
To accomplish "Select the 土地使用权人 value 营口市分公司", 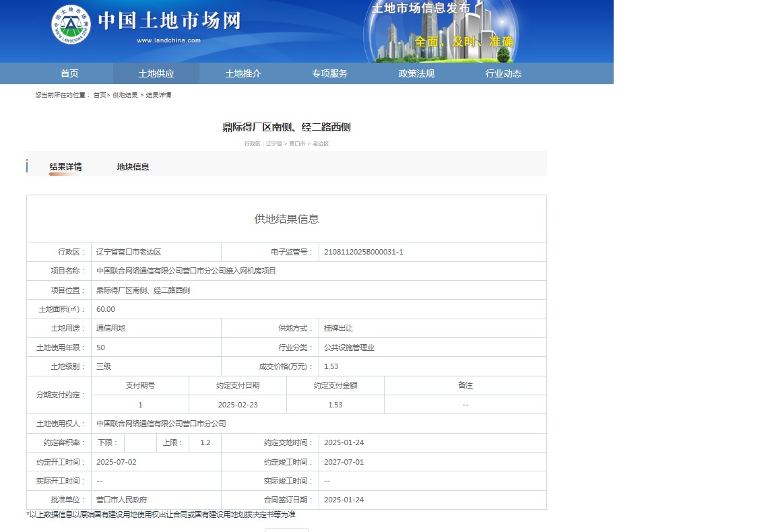I will 161,424.
